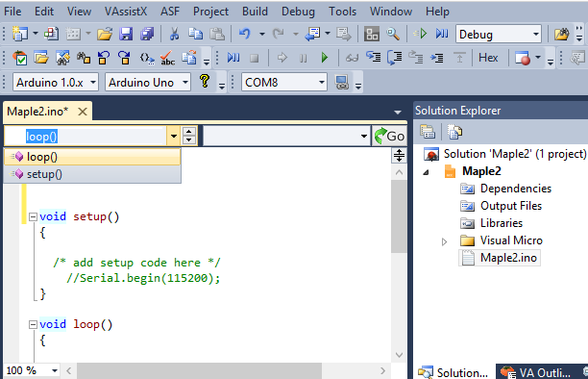This screenshot has width=588, height=379.
Task: Click the Increase Indent icon
Action: coord(436,58)
